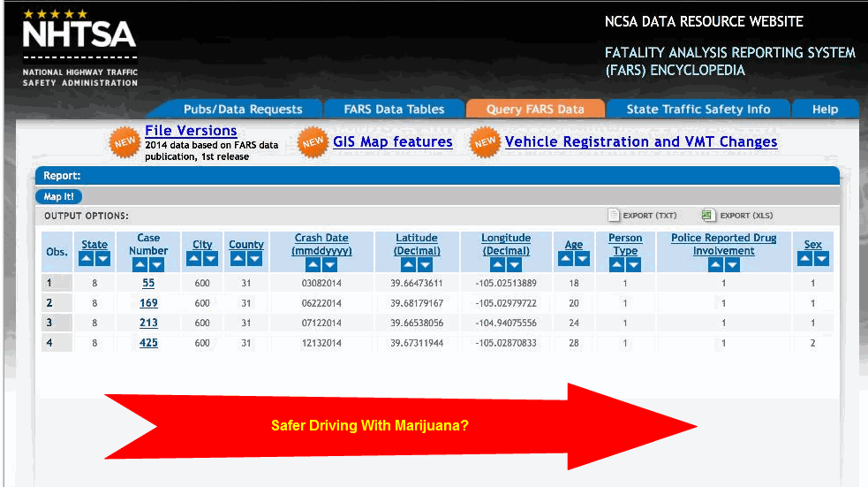Sort Drug Involvement descending arrow
This screenshot has width=868, height=487.
(x=732, y=265)
